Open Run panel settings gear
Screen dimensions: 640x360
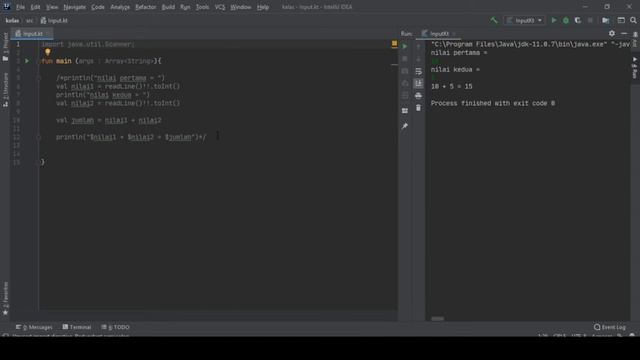[612, 33]
